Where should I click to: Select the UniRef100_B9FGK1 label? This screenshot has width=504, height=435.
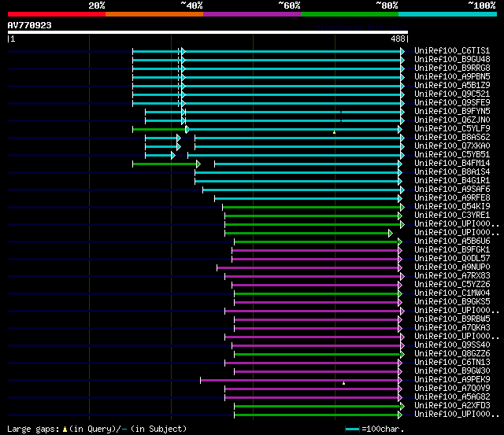pyautogui.click(x=452, y=250)
